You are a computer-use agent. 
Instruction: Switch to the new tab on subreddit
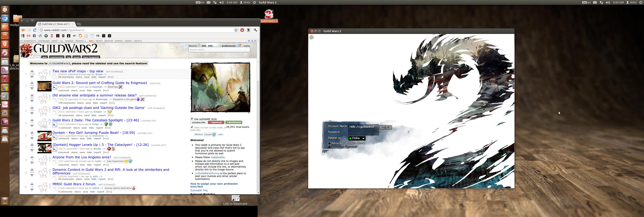(x=44, y=57)
